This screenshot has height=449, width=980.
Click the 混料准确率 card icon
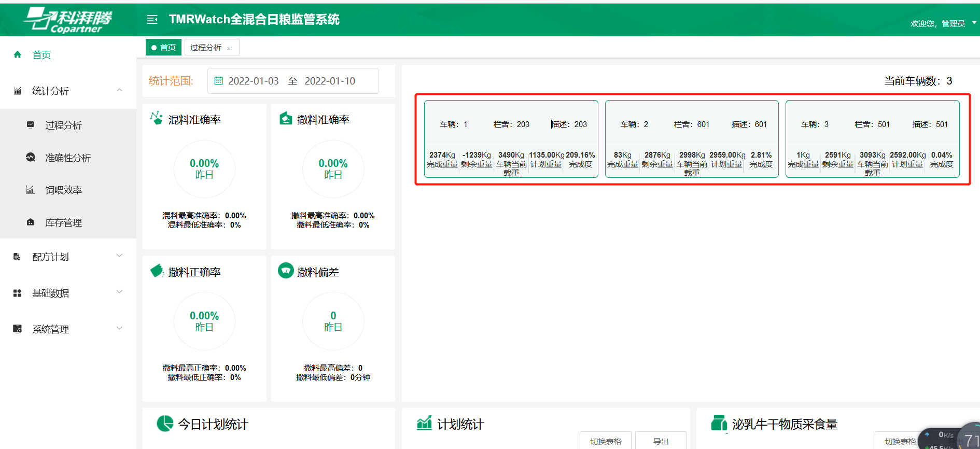point(156,118)
